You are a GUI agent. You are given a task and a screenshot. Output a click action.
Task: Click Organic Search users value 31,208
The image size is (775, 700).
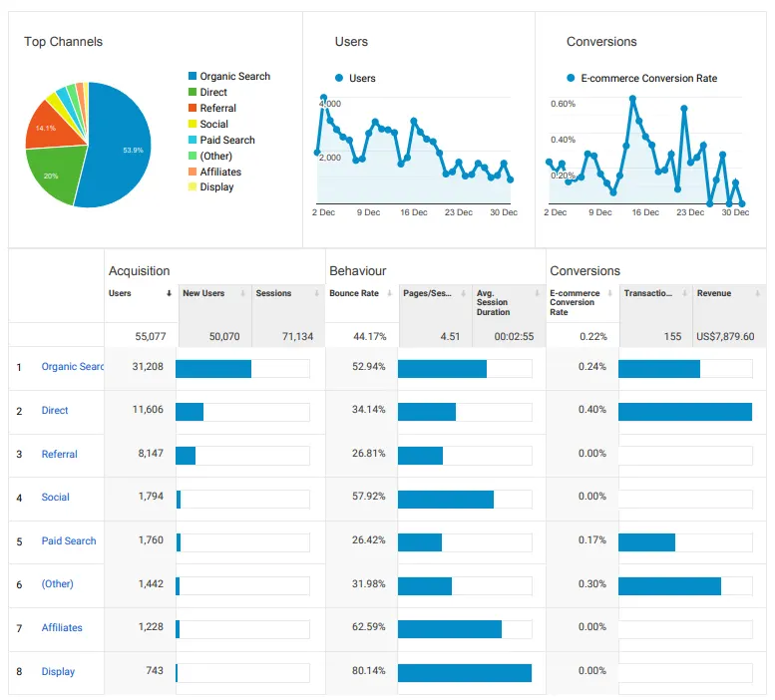(x=148, y=367)
